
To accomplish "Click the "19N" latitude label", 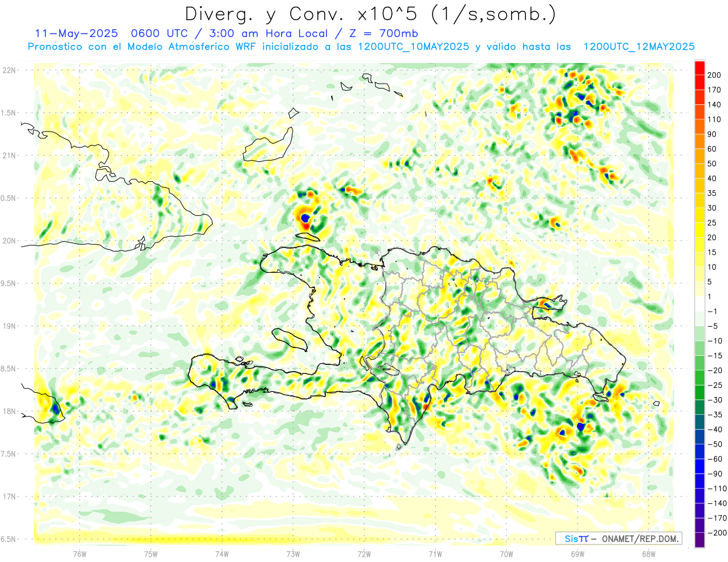I will click(x=9, y=326).
